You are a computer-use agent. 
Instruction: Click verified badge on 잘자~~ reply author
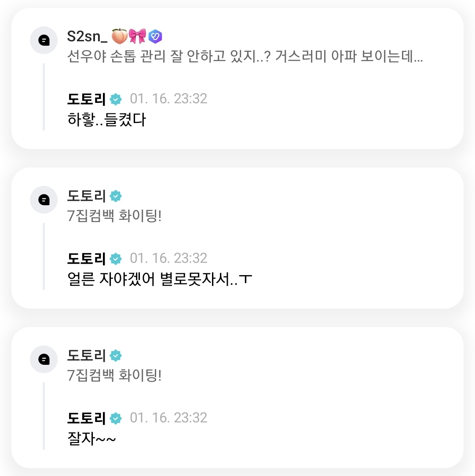[116, 418]
